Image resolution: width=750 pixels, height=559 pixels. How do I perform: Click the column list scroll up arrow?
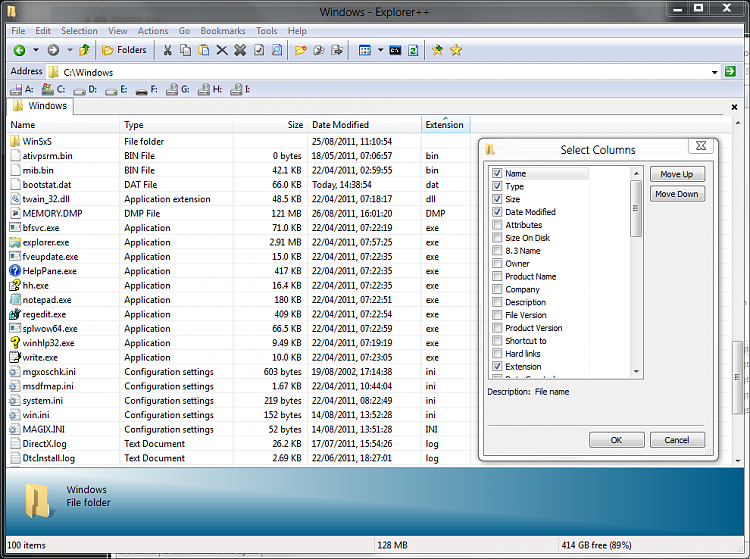click(x=636, y=173)
